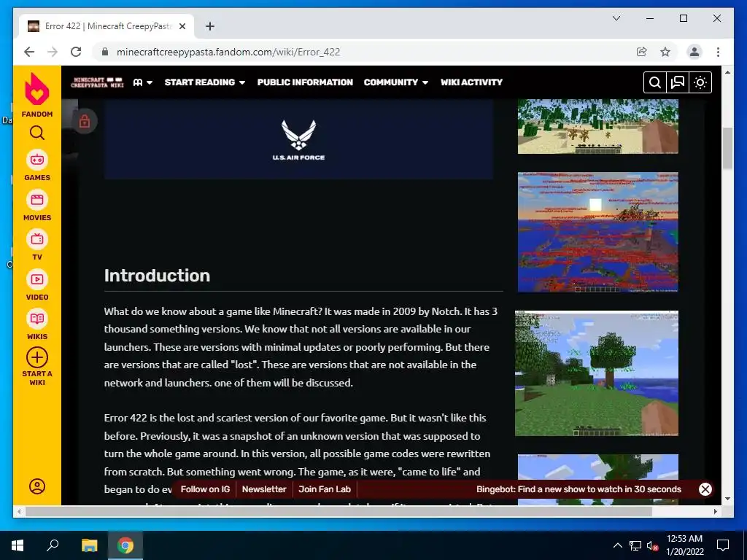Show hidden system tray icons

coord(617,545)
